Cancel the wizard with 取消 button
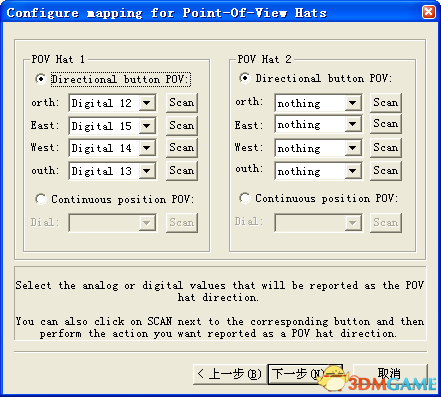This screenshot has height=397, width=441. click(390, 374)
